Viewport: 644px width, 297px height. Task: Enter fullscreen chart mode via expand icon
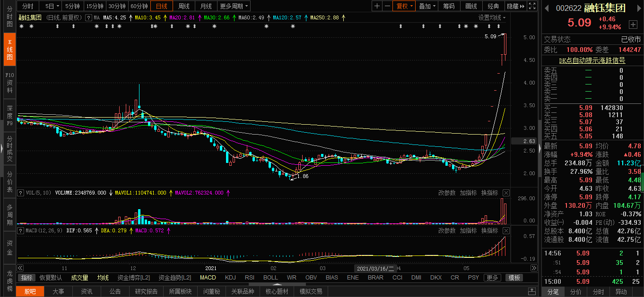pos(532,6)
